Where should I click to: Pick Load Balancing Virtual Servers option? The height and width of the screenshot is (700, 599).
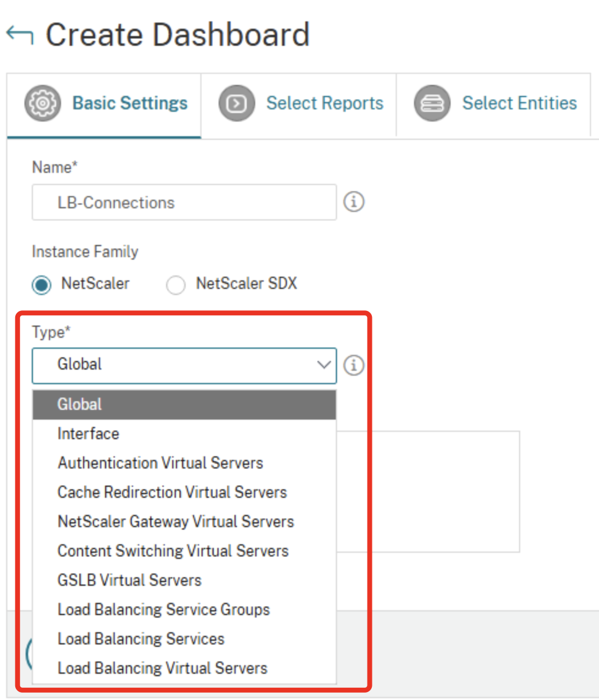tap(162, 668)
